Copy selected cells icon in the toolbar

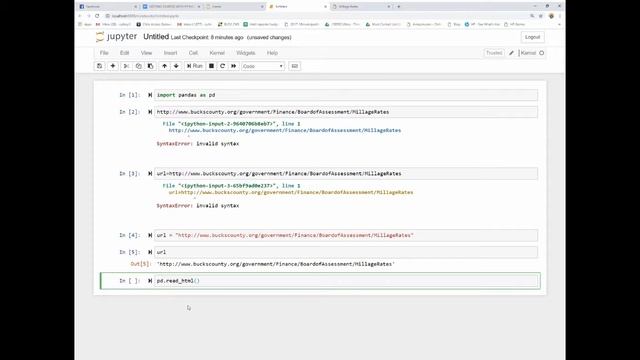[x=139, y=66]
